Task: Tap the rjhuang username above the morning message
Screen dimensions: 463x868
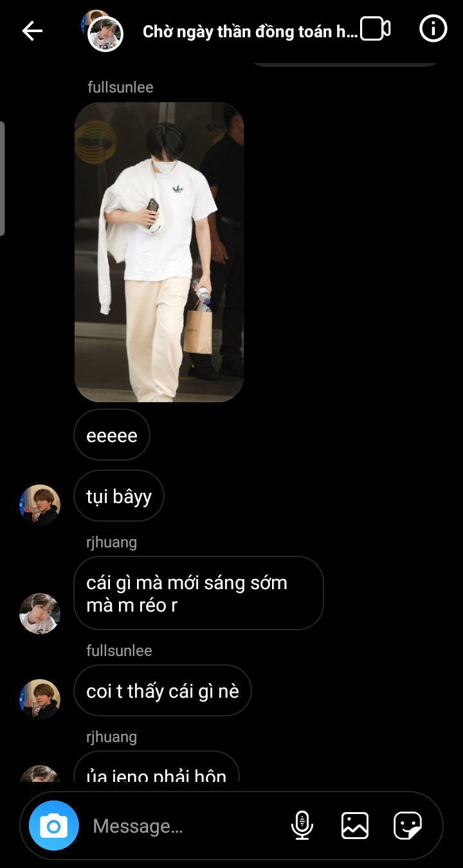Action: point(112,542)
